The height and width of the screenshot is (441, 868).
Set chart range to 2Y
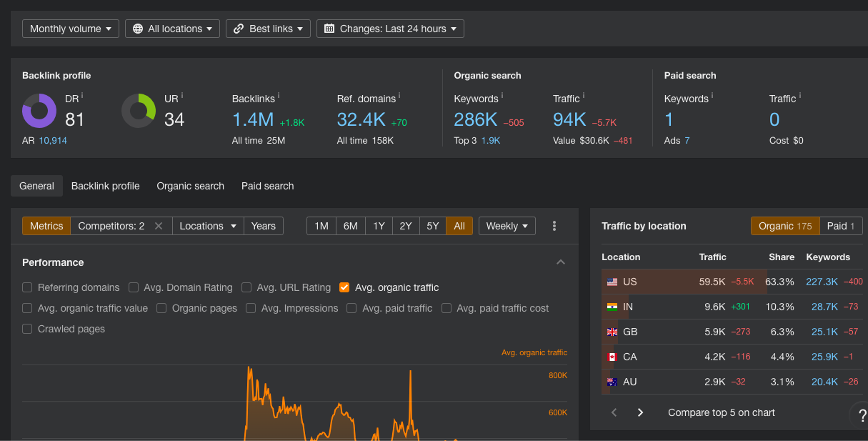[x=406, y=226]
